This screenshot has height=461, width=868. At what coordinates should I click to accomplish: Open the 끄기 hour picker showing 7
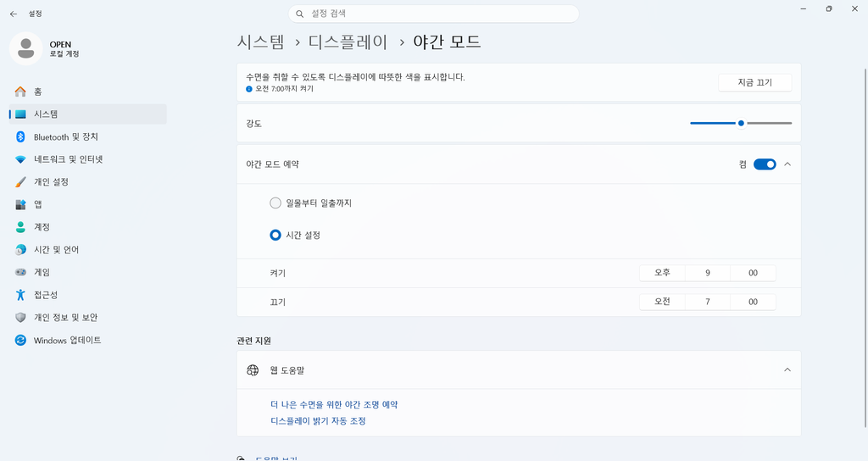click(708, 302)
